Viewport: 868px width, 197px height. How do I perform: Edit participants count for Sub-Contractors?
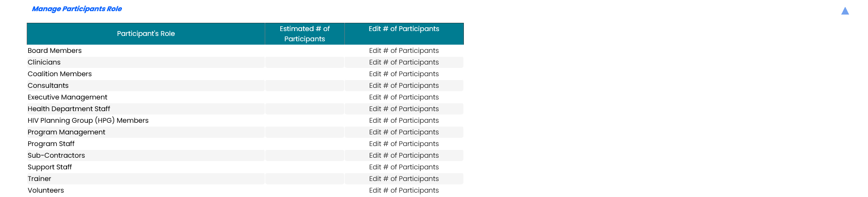pos(404,155)
